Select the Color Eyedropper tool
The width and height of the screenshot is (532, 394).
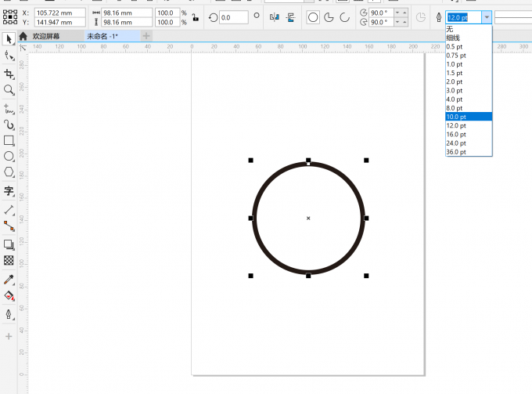(9, 280)
